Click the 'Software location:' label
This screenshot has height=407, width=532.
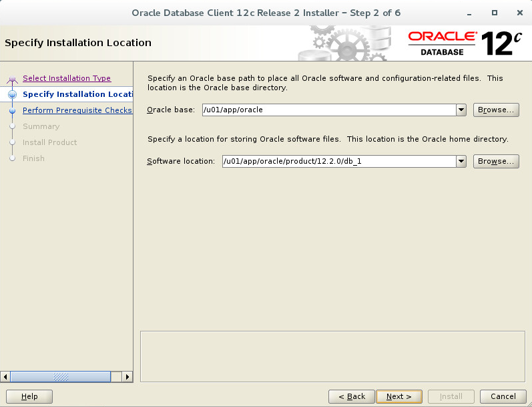[181, 161]
